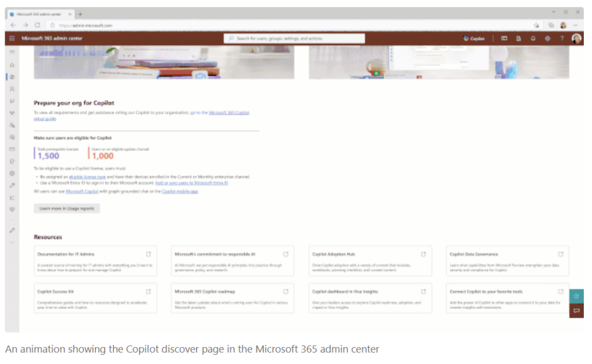Collapse navigation with the hamburger icon
Viewport: 592px width, 364px height.
12,52
